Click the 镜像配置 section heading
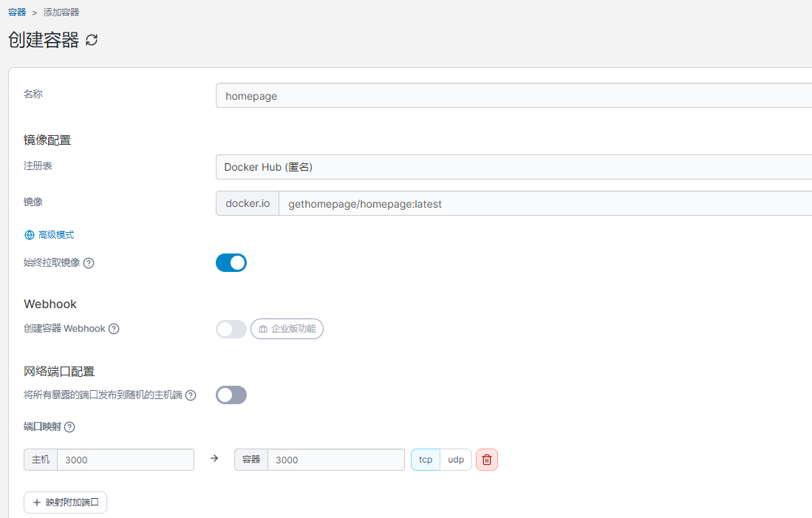This screenshot has width=812, height=518. (47, 140)
